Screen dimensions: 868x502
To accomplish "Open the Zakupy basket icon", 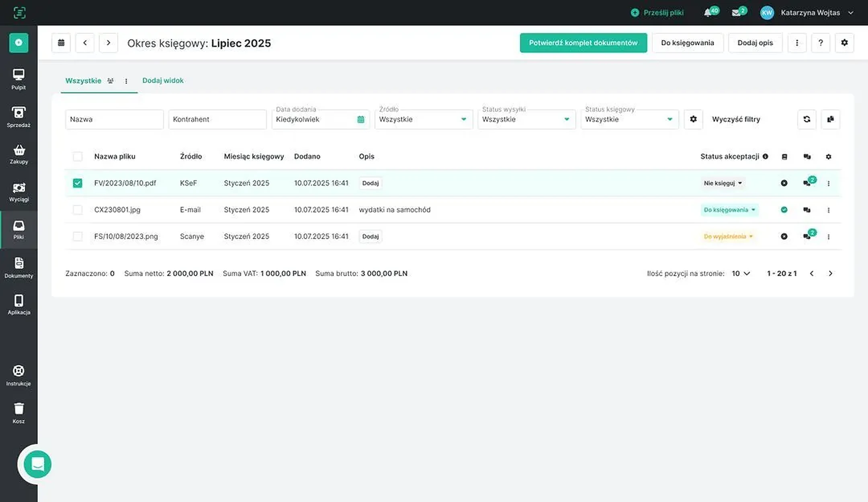I will click(18, 154).
